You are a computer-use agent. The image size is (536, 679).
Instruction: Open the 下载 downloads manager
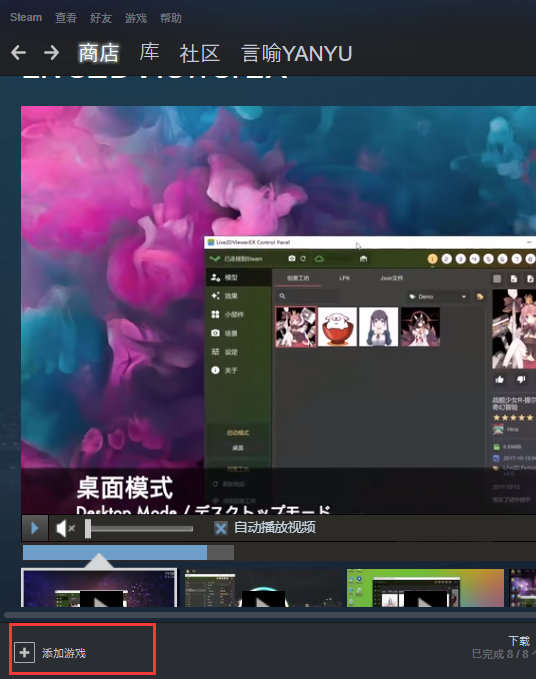[x=519, y=641]
